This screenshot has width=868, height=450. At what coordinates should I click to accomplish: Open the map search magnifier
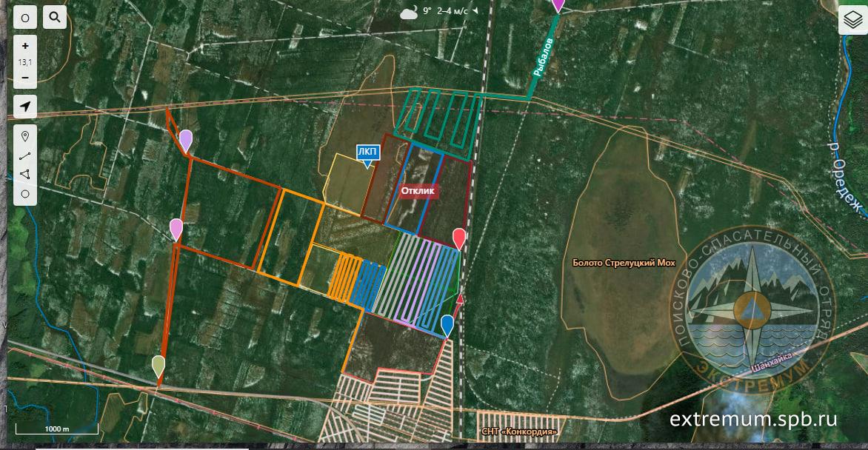click(55, 18)
